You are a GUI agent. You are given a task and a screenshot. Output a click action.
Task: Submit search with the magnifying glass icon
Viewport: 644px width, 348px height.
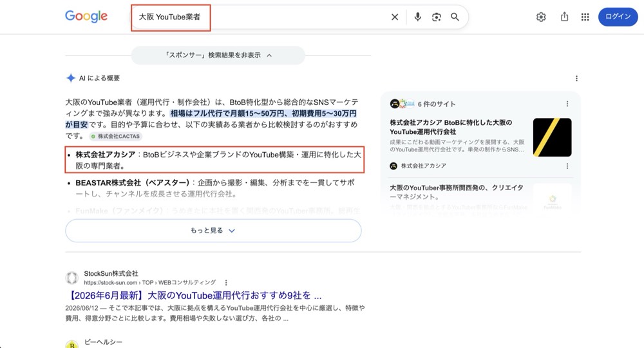pos(455,17)
